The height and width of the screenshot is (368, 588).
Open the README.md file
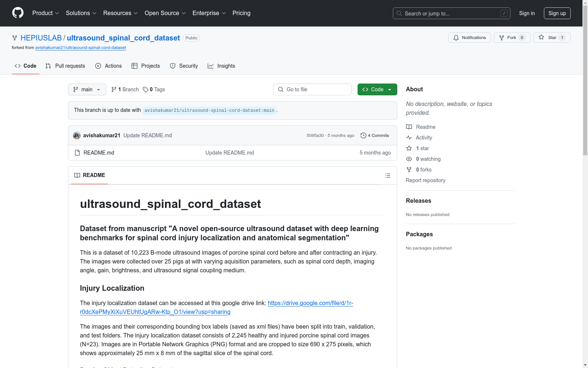[x=99, y=153]
